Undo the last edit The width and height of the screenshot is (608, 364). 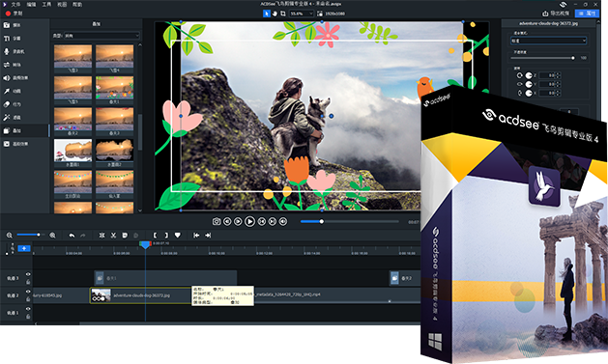click(72, 235)
